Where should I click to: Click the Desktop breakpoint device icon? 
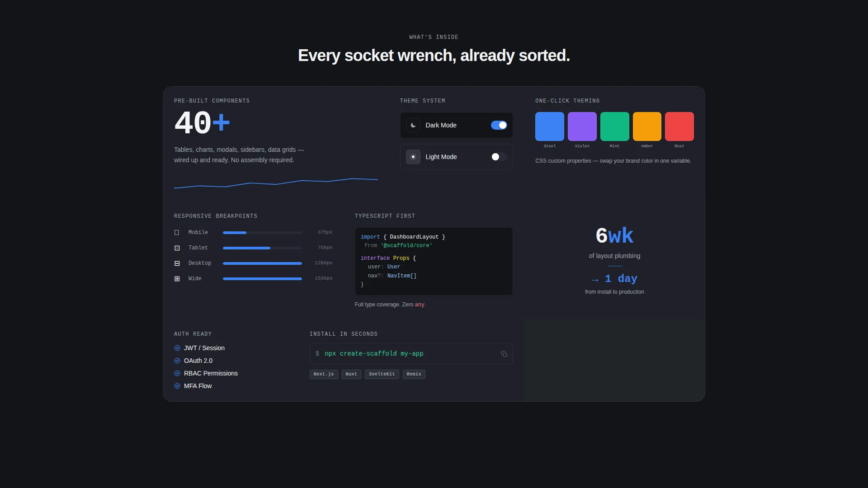(x=177, y=263)
